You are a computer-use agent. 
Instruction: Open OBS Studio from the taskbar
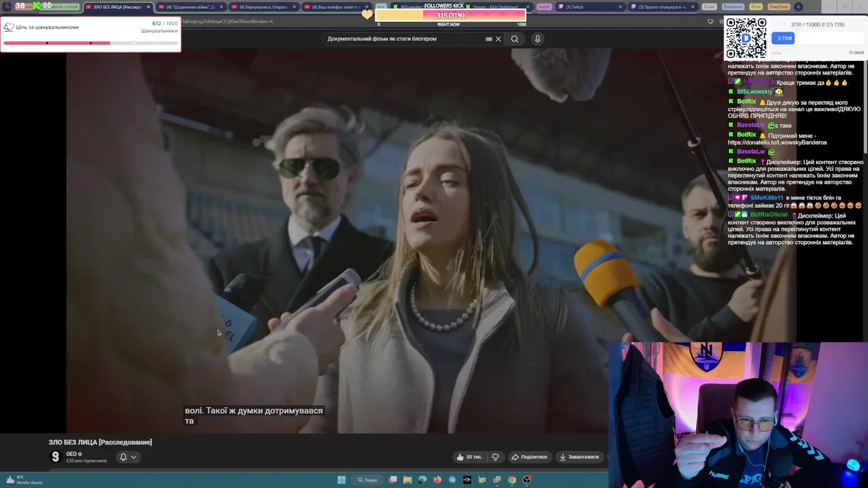[x=527, y=480]
